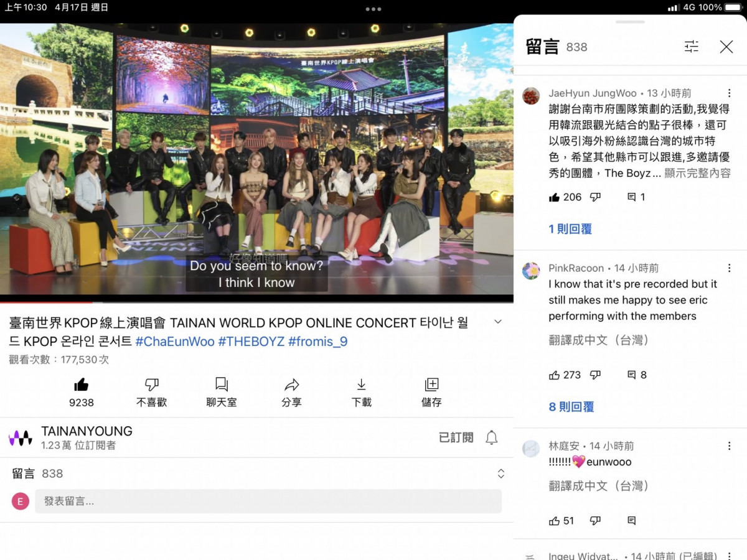This screenshot has width=747, height=560.
Task: Dislike 林庭安's comment
Action: tap(596, 521)
